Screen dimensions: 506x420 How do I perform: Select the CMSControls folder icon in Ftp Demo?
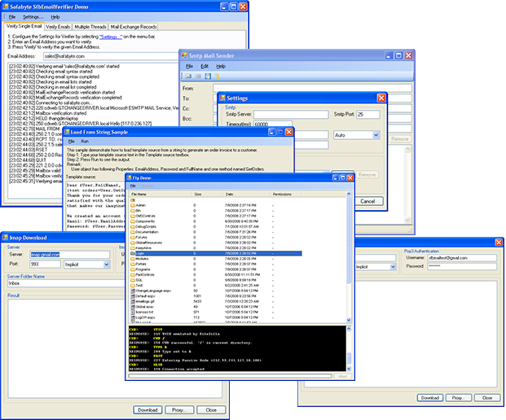pos(133,216)
